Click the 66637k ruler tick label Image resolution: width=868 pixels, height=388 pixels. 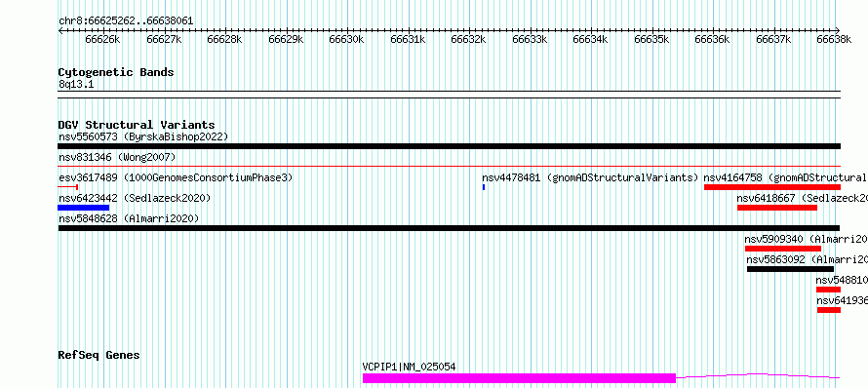click(x=773, y=40)
